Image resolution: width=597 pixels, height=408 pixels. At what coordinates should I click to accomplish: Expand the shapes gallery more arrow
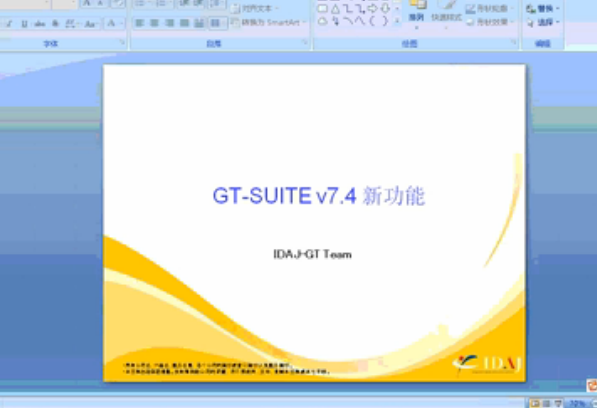pos(397,21)
